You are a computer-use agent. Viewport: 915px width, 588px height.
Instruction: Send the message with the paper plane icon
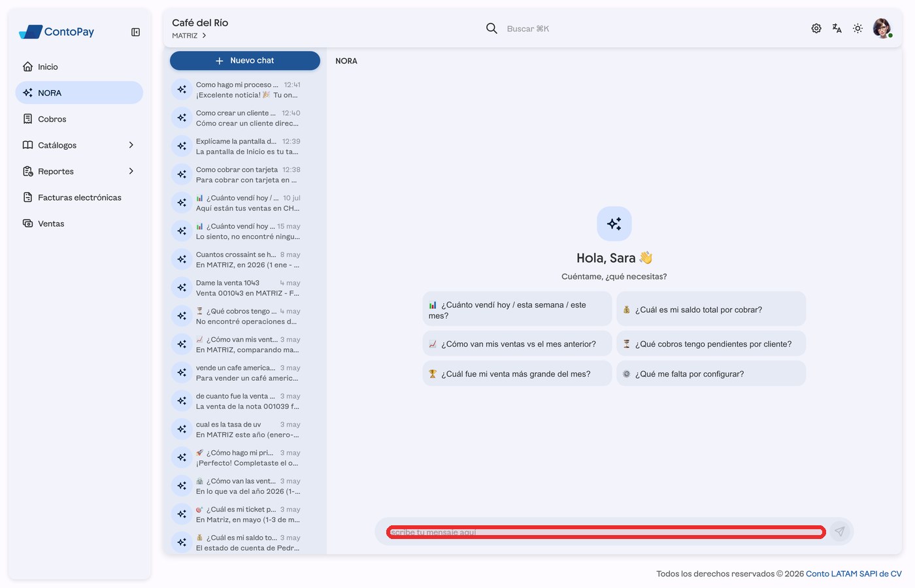pos(840,532)
